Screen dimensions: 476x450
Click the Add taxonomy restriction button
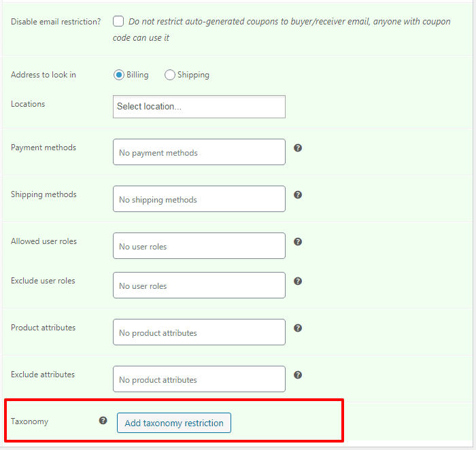pos(174,423)
